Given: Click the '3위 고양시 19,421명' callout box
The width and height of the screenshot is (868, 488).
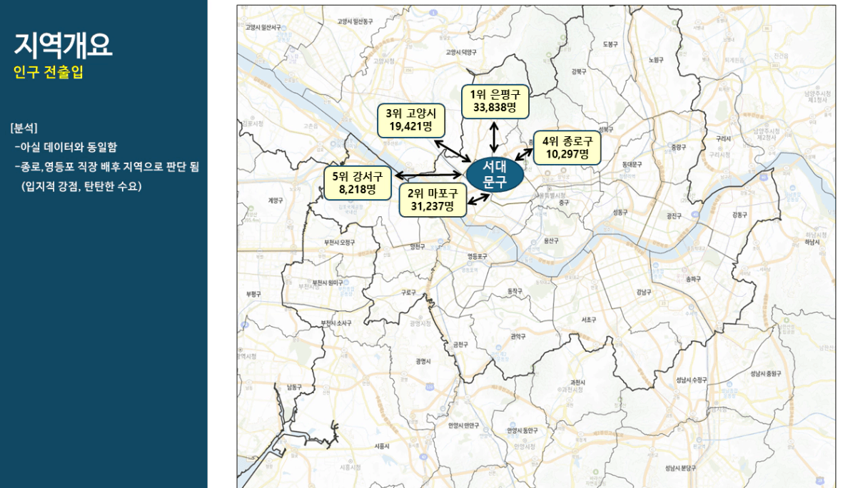Looking at the screenshot, I should [x=411, y=120].
